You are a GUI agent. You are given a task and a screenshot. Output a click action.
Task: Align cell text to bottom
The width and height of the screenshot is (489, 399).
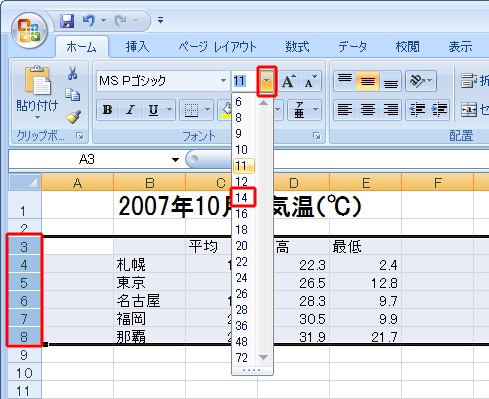tap(390, 81)
